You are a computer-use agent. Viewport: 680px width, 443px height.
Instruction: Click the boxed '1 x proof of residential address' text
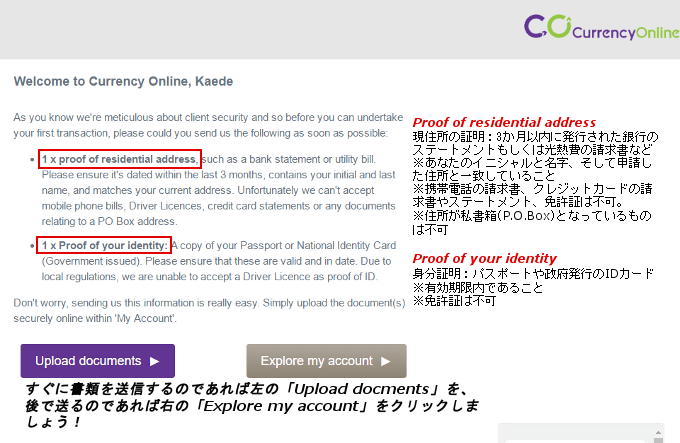tap(119, 159)
